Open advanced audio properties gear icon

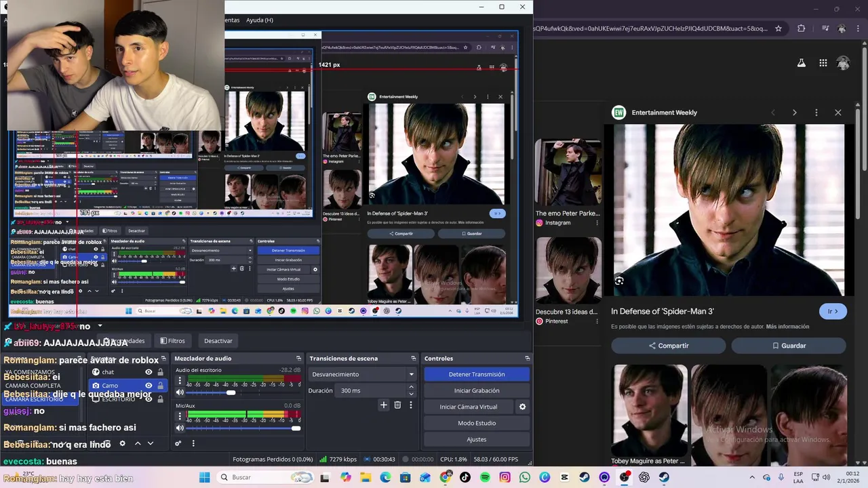coord(178,443)
